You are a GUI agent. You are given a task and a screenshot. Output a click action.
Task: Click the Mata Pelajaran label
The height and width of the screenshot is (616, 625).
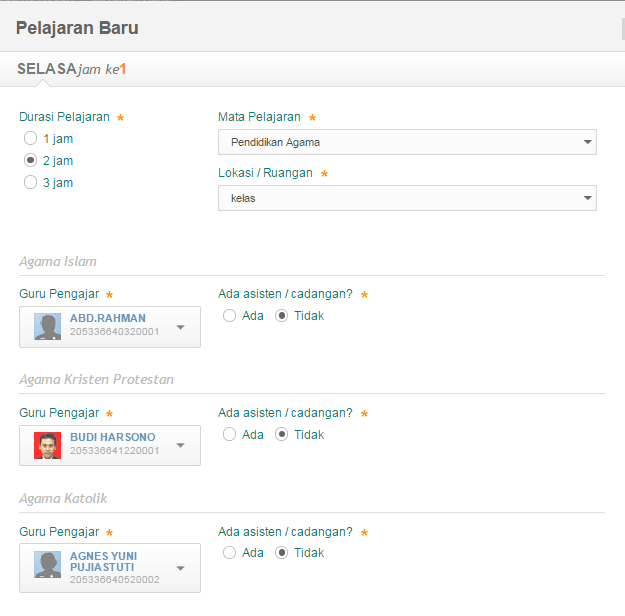[259, 117]
